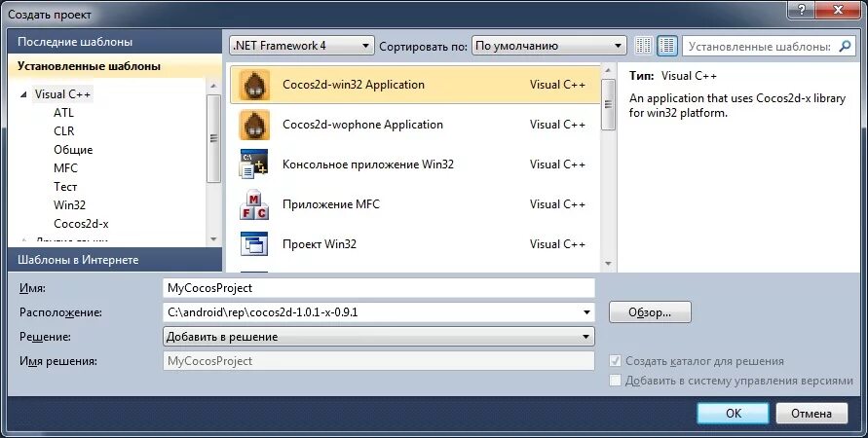
Task: Select the ATL tree item
Action: pyautogui.click(x=63, y=113)
